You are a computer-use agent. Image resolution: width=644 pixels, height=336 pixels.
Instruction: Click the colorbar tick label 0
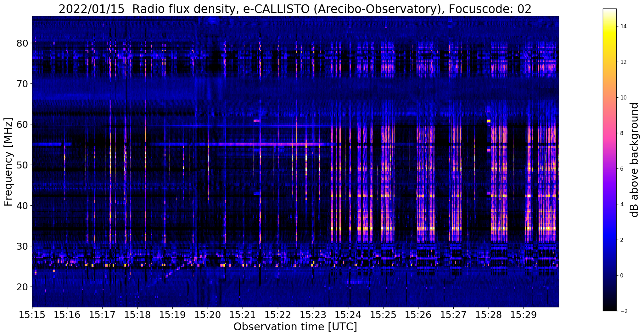(x=621, y=276)
